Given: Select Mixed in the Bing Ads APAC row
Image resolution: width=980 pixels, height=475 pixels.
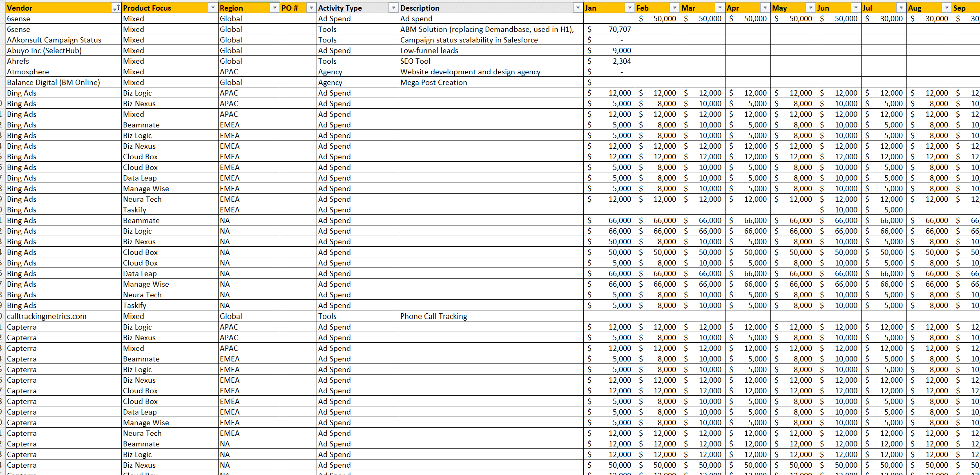Looking at the screenshot, I should coord(170,114).
